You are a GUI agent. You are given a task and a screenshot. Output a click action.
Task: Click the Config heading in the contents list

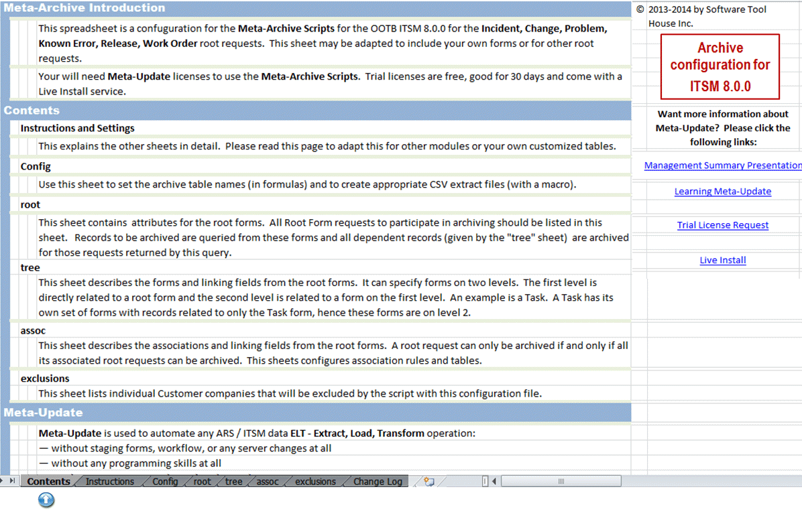(x=36, y=166)
